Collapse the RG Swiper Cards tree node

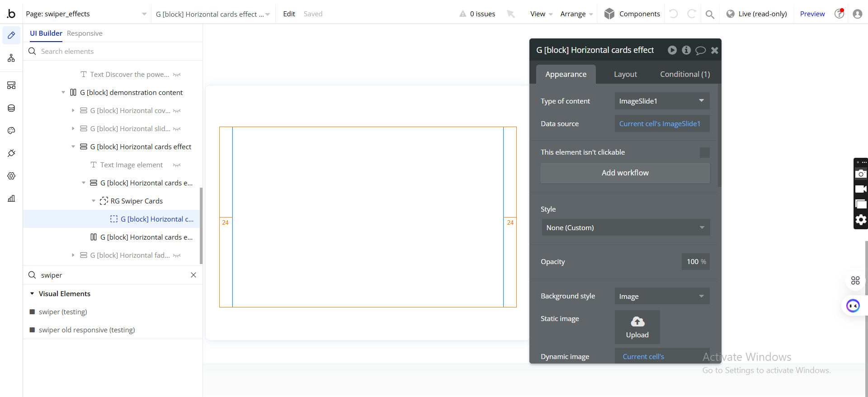[x=94, y=201]
